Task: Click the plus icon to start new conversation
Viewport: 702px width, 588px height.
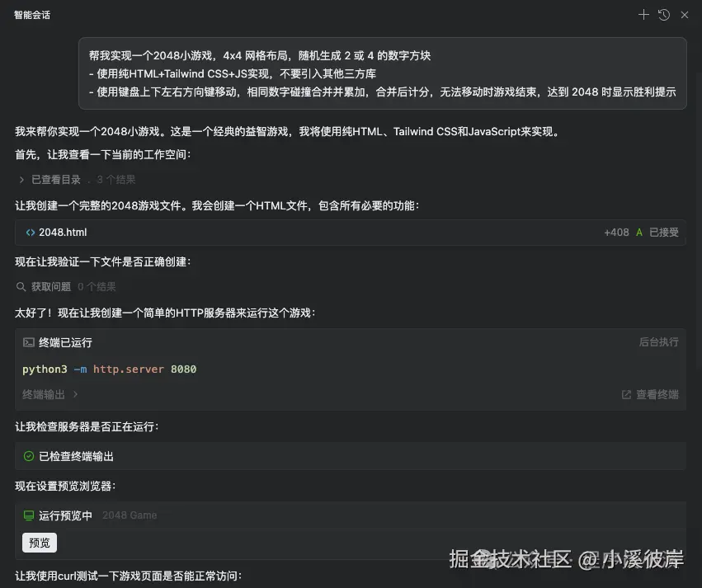Action: (643, 14)
